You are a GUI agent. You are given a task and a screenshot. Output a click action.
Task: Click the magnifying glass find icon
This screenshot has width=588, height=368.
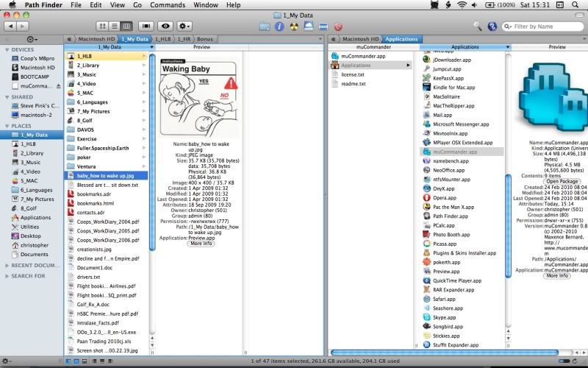[477, 26]
